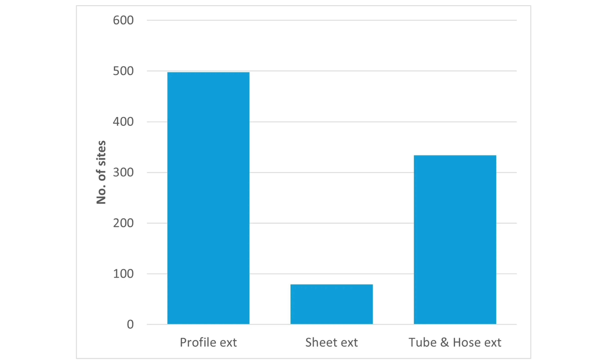
Task: Select the Sheet ext bar
Action: (331, 304)
